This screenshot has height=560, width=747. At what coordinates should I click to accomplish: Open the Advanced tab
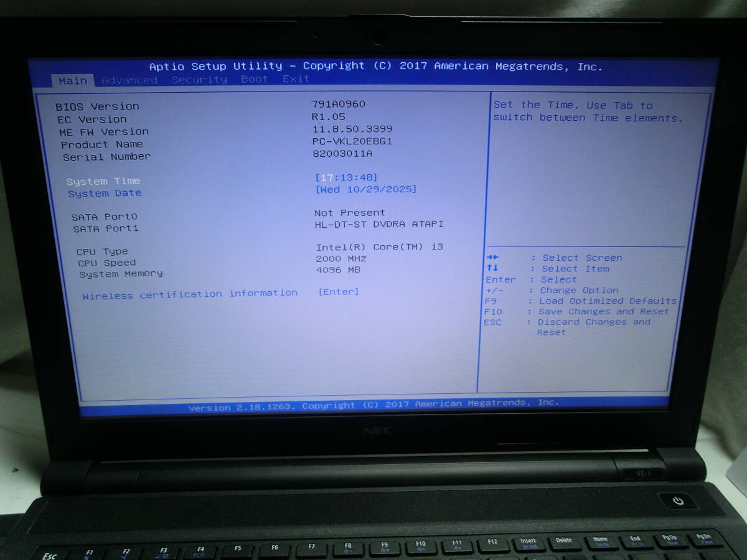point(129,80)
